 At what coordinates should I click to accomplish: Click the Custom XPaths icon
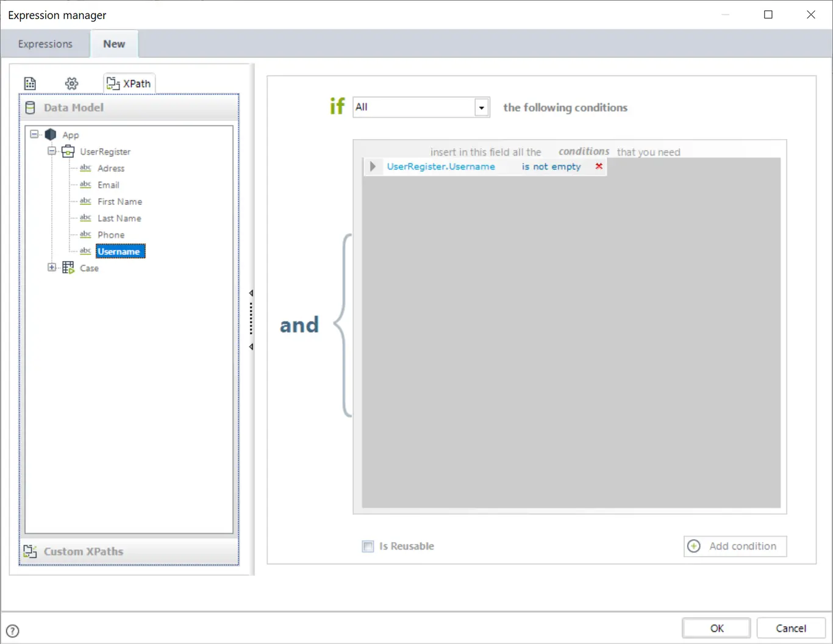click(30, 551)
